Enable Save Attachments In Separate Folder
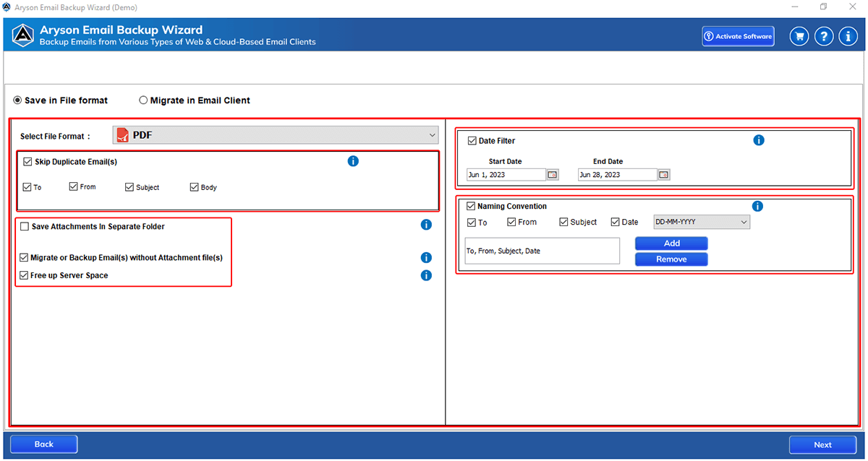This screenshot has width=868, height=461. 25,227
